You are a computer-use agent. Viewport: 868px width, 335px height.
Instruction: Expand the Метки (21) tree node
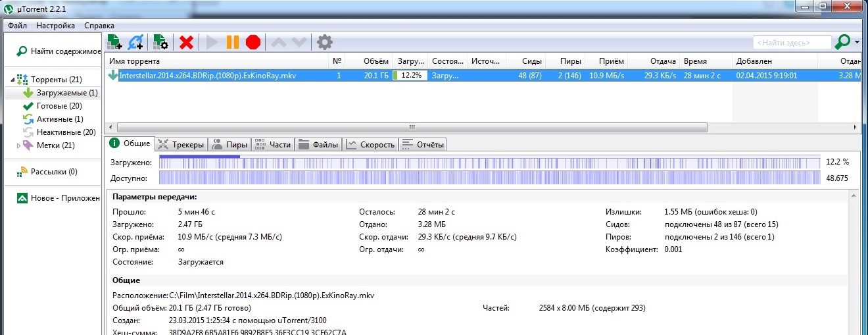coord(18,145)
